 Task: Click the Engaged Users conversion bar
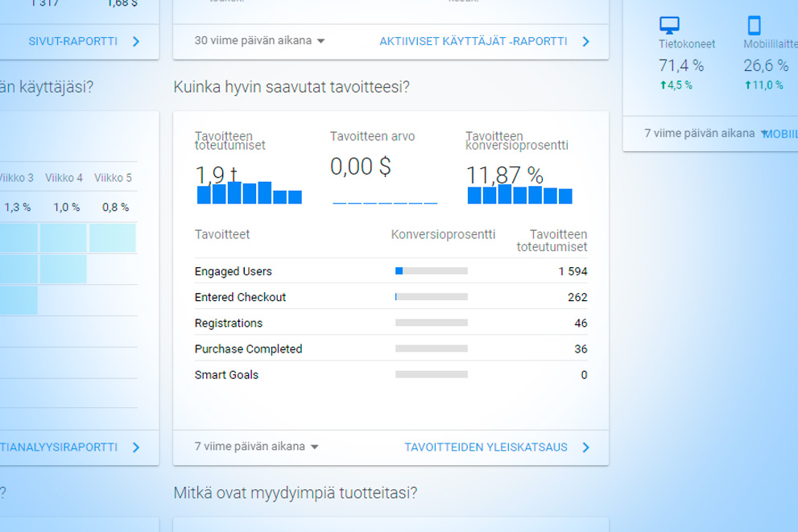[x=432, y=271]
